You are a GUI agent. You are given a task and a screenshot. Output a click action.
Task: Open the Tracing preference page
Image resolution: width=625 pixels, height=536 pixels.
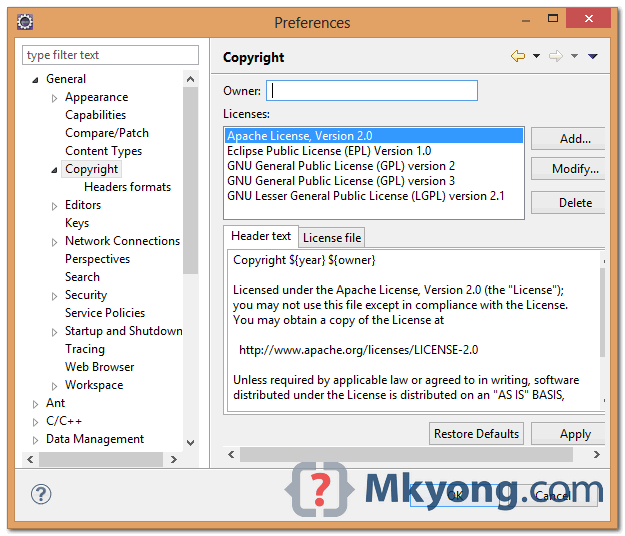tap(85, 349)
